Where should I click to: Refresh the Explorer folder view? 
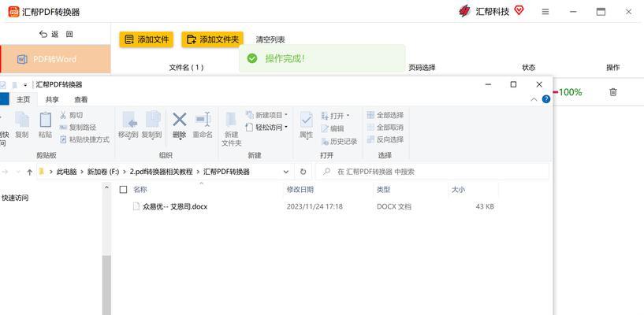(x=303, y=172)
